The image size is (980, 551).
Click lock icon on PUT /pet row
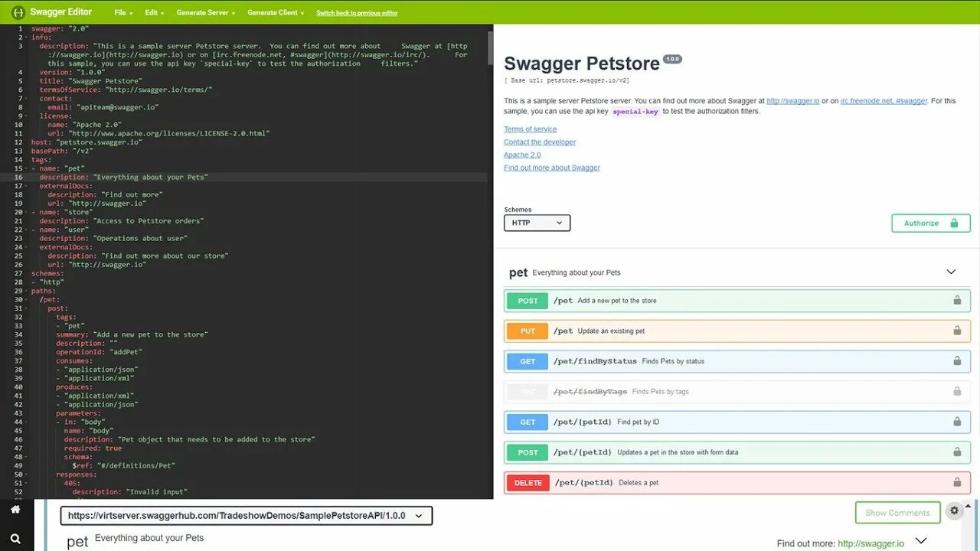click(x=957, y=331)
